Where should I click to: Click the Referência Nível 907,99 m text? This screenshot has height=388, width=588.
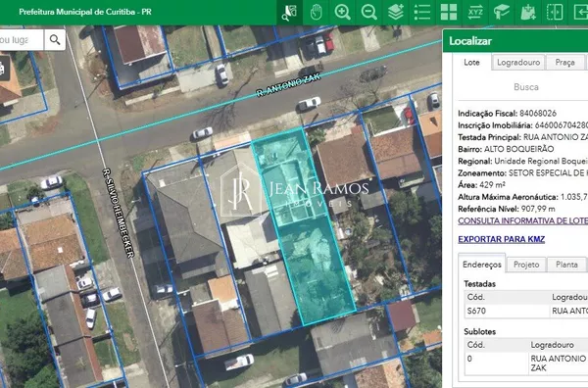tap(507, 209)
